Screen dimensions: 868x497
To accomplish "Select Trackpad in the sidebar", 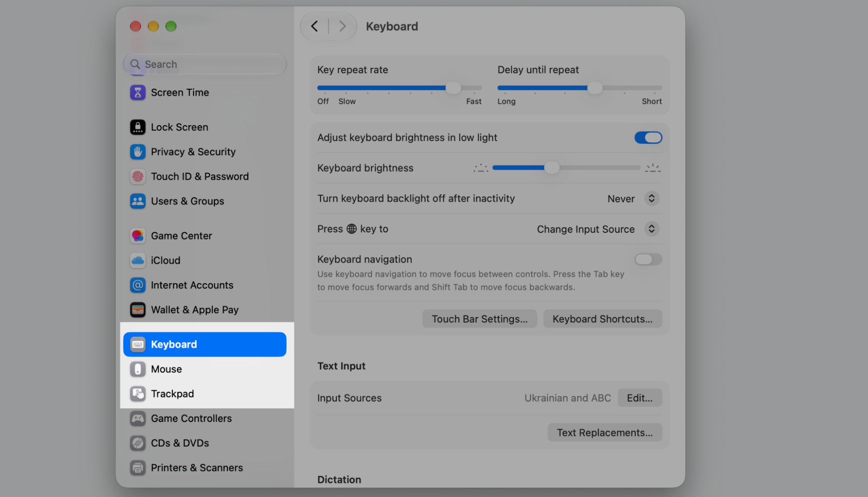I will point(205,394).
